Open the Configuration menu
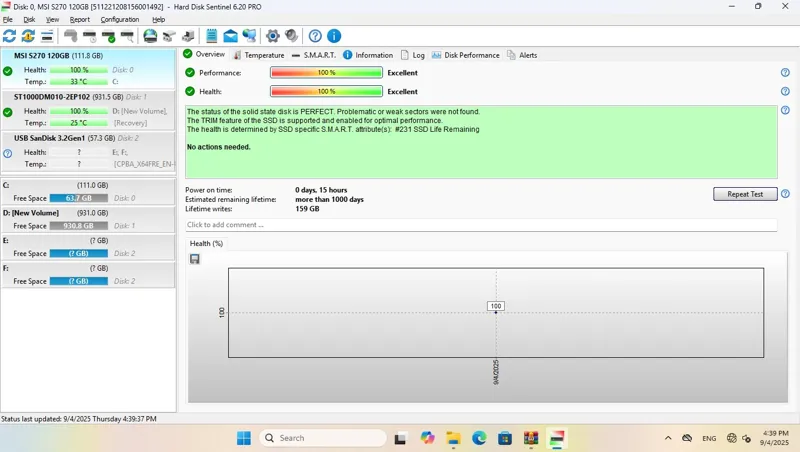800x452 pixels. (120, 19)
